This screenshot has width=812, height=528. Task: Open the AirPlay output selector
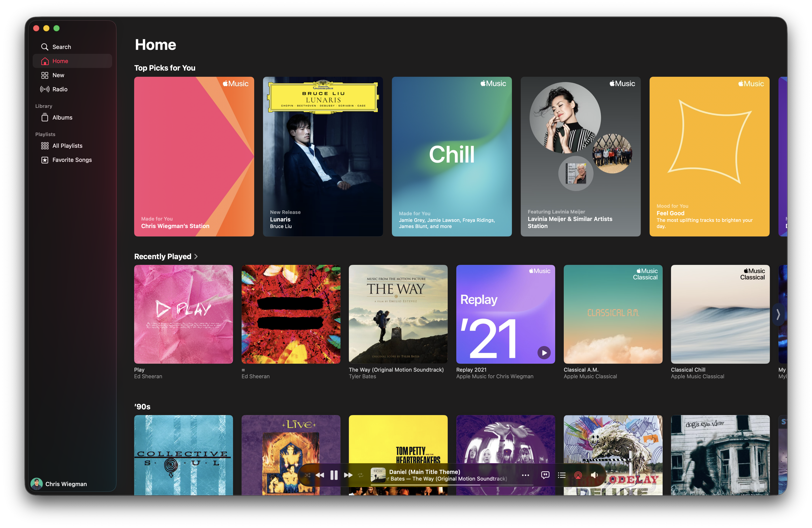578,475
